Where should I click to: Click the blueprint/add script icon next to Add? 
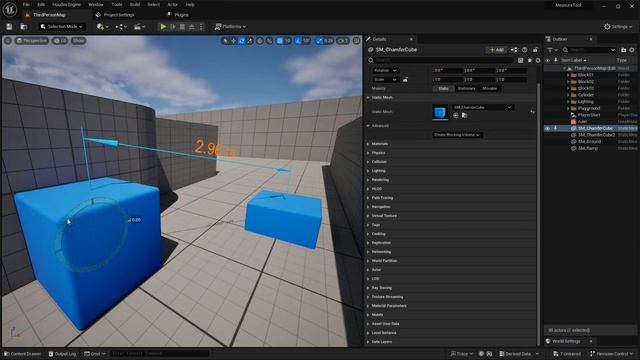click(514, 50)
